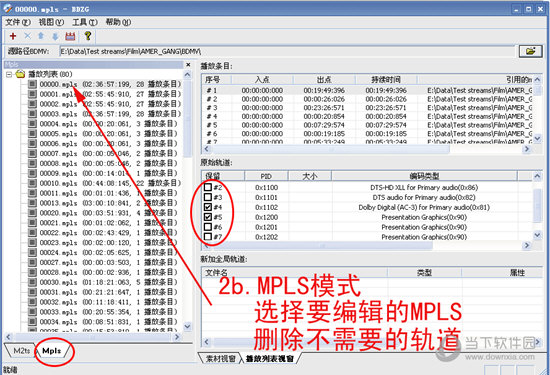Click the 大小 column header
The height and width of the screenshot is (375, 550).
[x=310, y=176]
